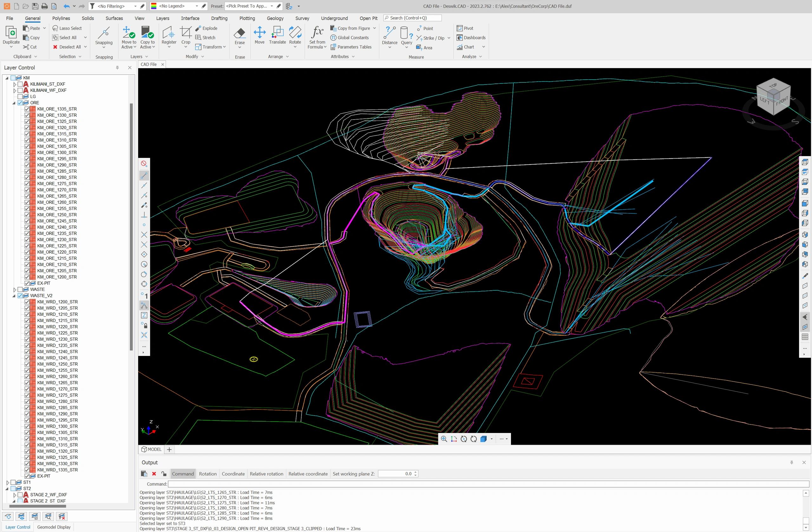Open the No Filtering dropdown
Viewport: 812px width, 532px height.
coord(135,6)
